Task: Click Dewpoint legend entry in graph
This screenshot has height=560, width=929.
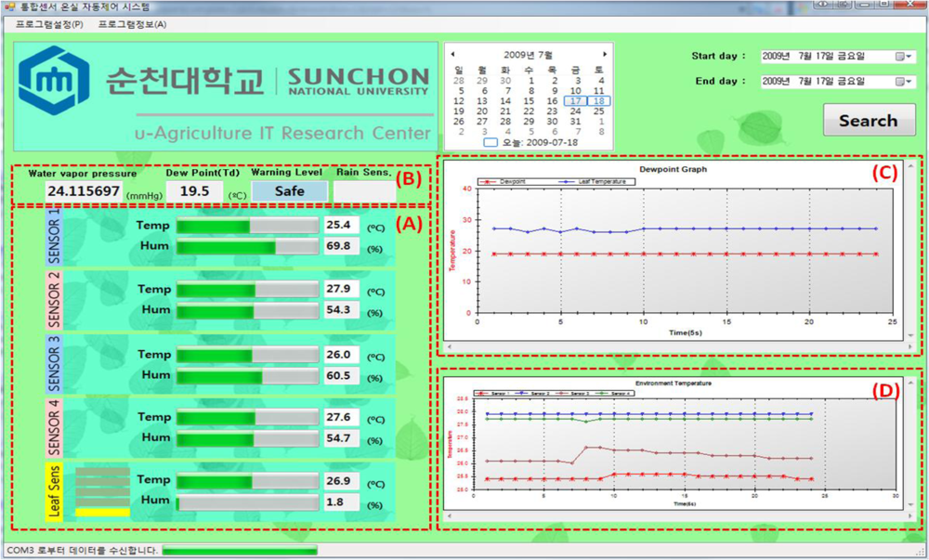Action: point(504,182)
